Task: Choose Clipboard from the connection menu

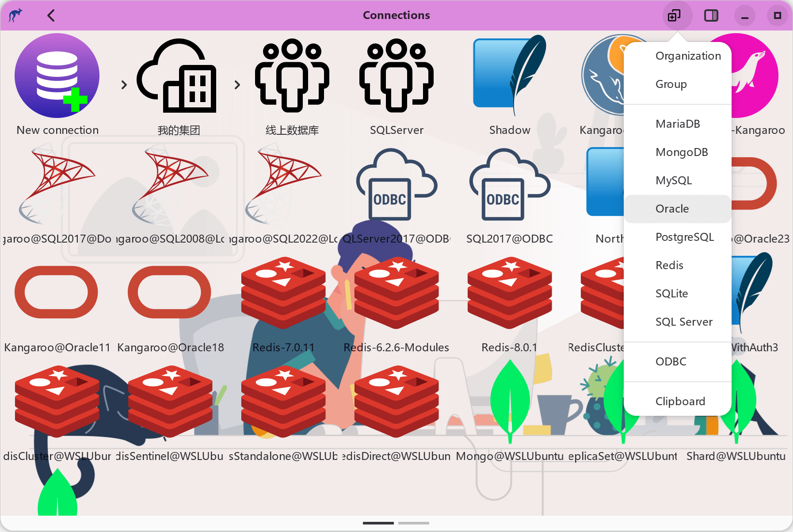Action: pos(680,401)
